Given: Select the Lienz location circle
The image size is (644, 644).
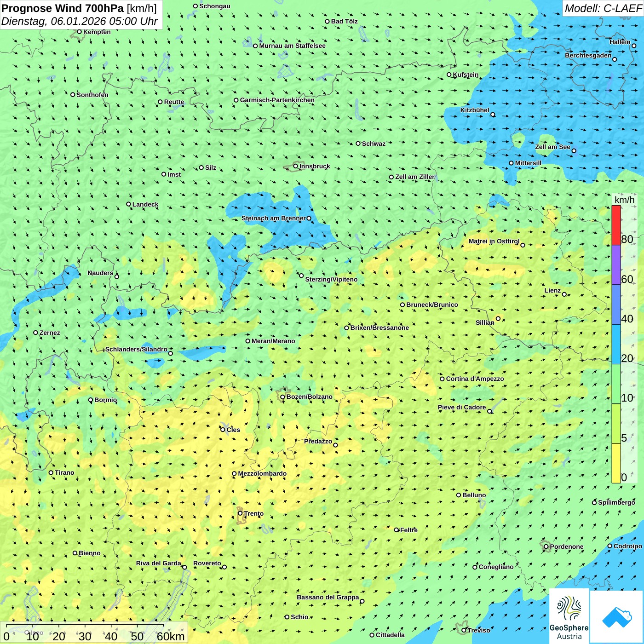Looking at the screenshot, I should coord(564,294).
